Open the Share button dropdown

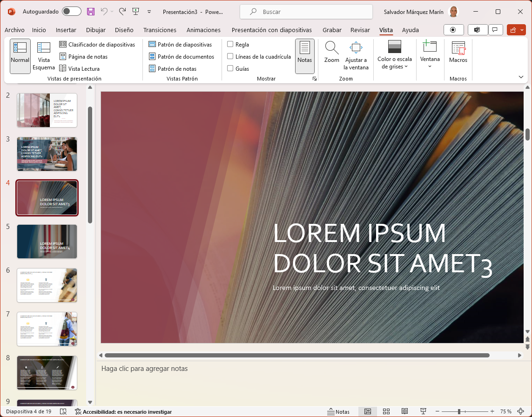pyautogui.click(x=522, y=30)
